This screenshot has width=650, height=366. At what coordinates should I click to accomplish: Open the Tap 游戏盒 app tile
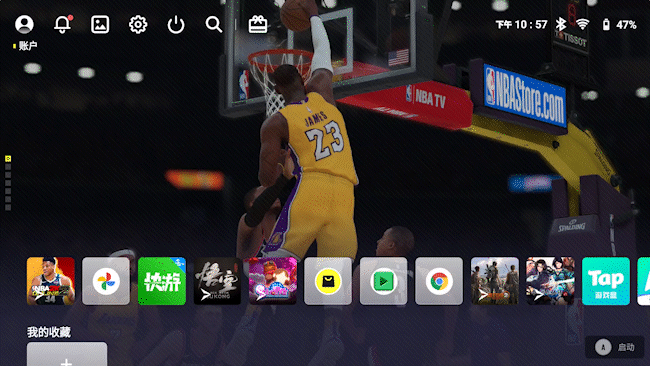[606, 281]
